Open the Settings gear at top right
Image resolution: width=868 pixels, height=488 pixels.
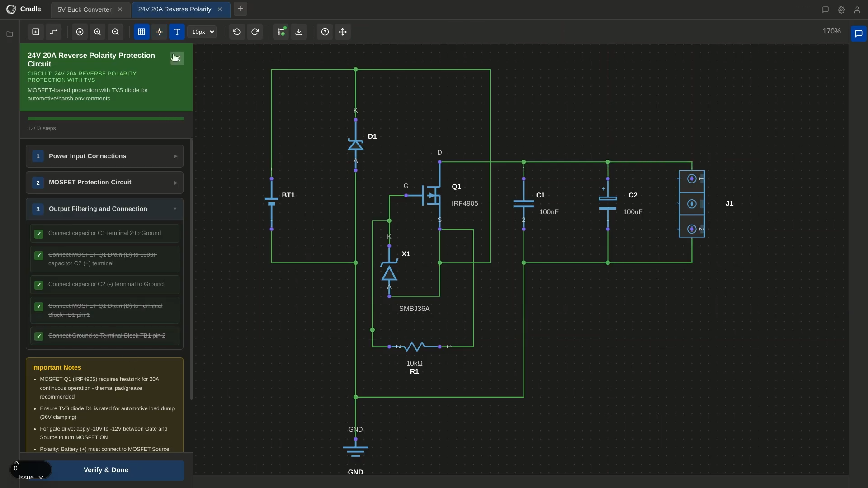(x=841, y=9)
